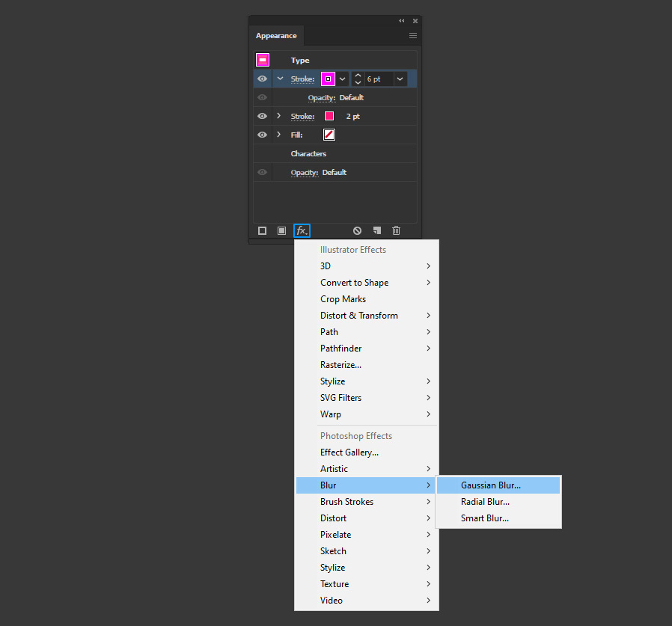Screen dimensions: 672x626
Task: Click the Type appearance thumbnail
Action: coord(263,60)
